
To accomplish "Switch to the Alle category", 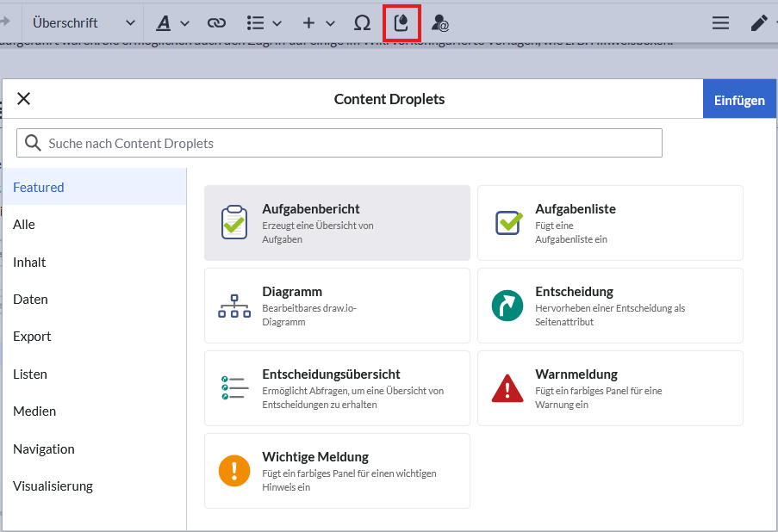I will point(24,225).
